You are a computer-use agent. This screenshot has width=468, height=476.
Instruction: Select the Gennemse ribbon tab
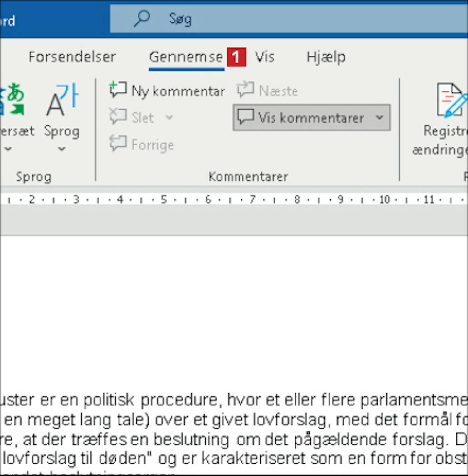pyautogui.click(x=186, y=57)
